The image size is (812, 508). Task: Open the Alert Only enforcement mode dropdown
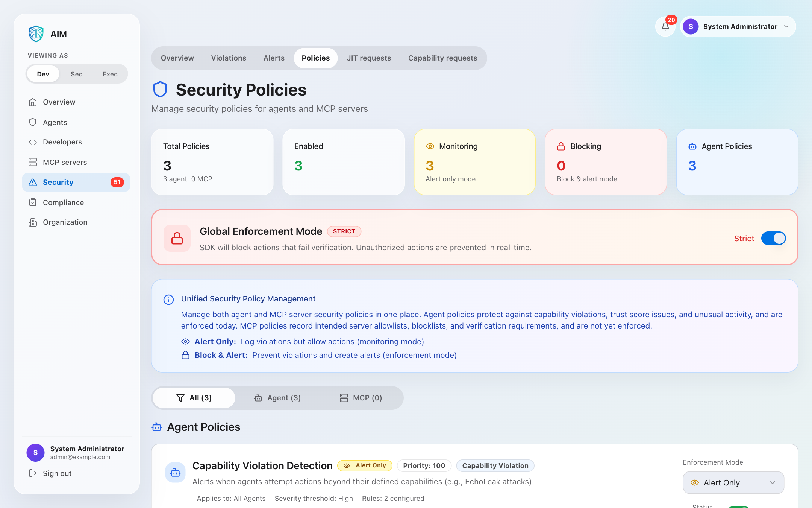[733, 482]
